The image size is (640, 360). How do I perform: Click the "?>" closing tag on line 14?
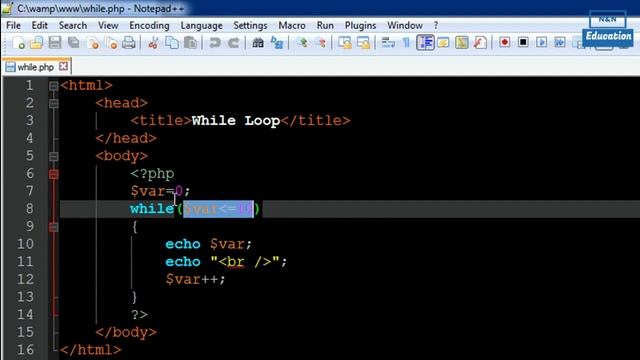(x=139, y=315)
